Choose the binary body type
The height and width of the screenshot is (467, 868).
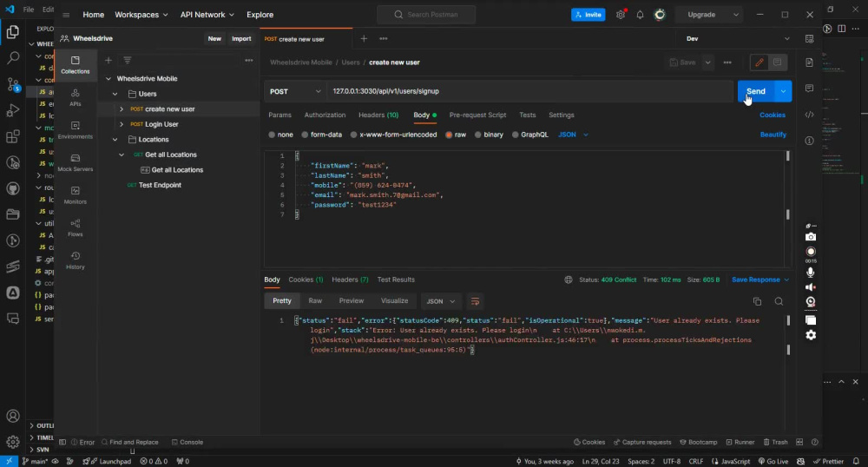click(x=489, y=135)
